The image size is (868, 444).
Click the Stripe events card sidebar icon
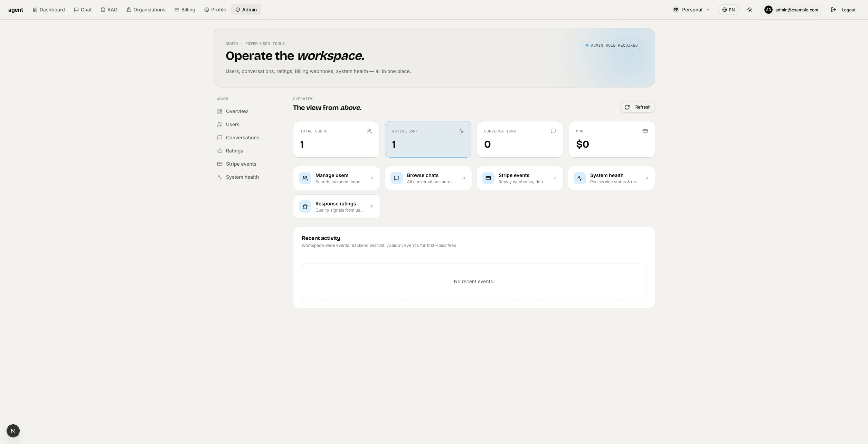pyautogui.click(x=220, y=164)
